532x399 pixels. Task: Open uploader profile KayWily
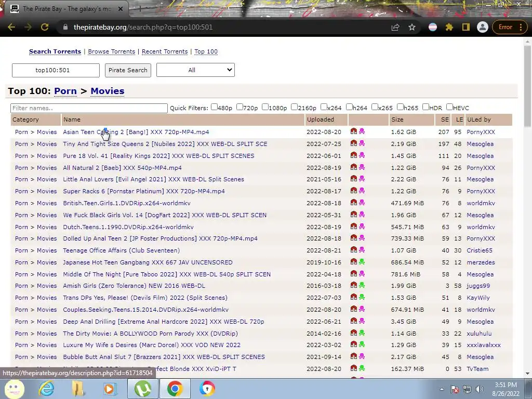(478, 298)
